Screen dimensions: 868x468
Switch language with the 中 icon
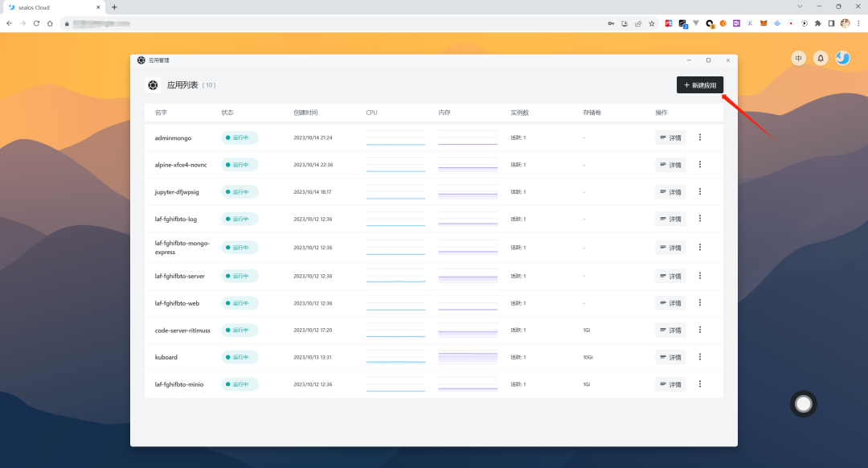pos(798,58)
